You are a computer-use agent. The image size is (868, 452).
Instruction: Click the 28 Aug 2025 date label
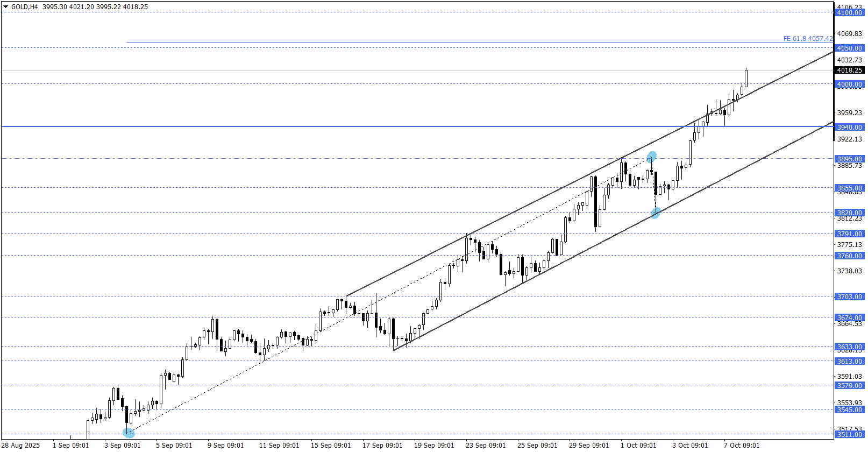click(x=22, y=446)
